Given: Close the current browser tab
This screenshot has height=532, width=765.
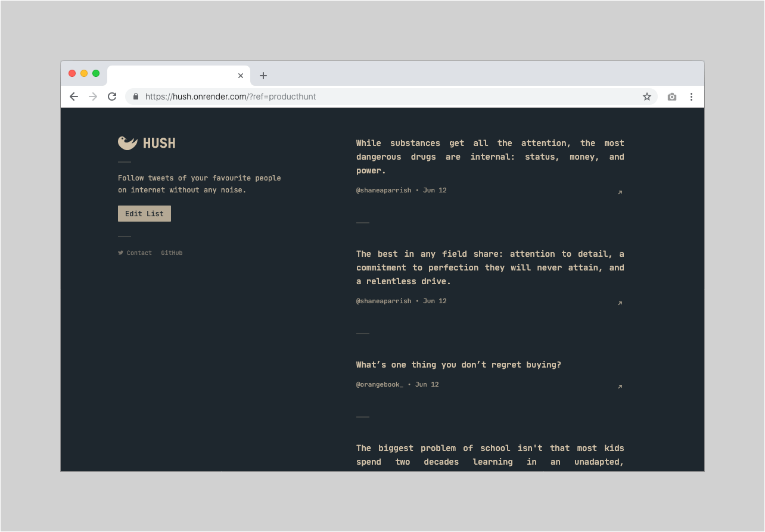Looking at the screenshot, I should (241, 76).
